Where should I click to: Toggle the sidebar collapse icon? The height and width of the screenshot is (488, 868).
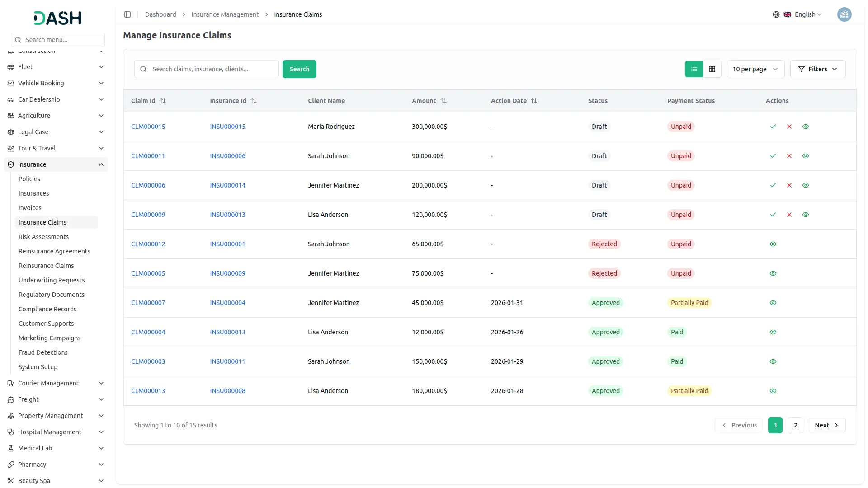pos(127,14)
